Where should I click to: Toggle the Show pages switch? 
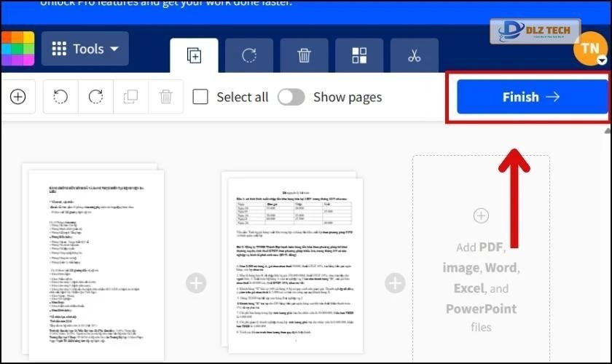coord(291,97)
